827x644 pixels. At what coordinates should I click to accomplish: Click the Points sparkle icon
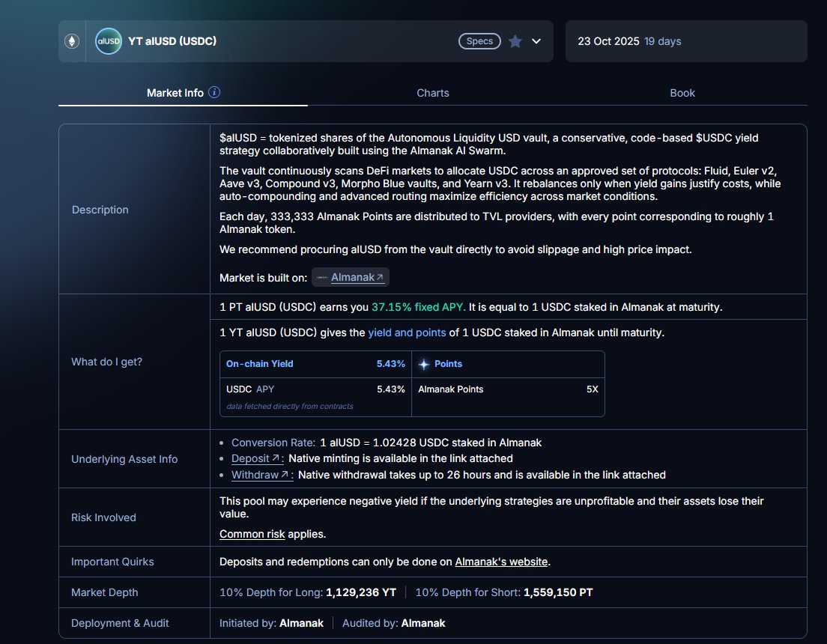424,364
